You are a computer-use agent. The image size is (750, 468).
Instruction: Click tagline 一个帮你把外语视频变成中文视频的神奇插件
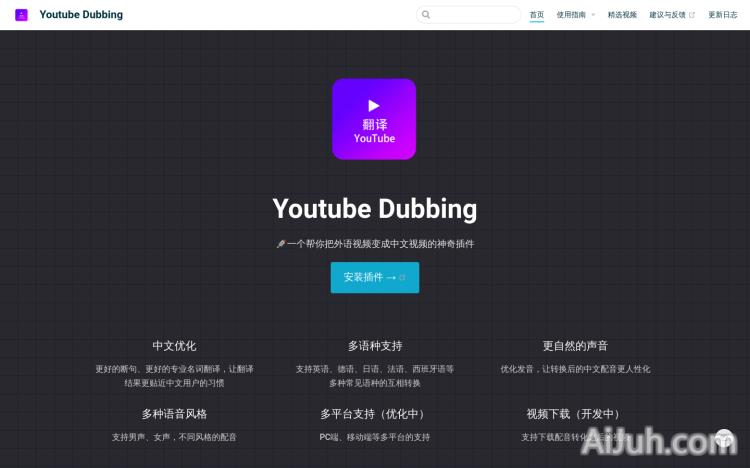tap(380, 244)
